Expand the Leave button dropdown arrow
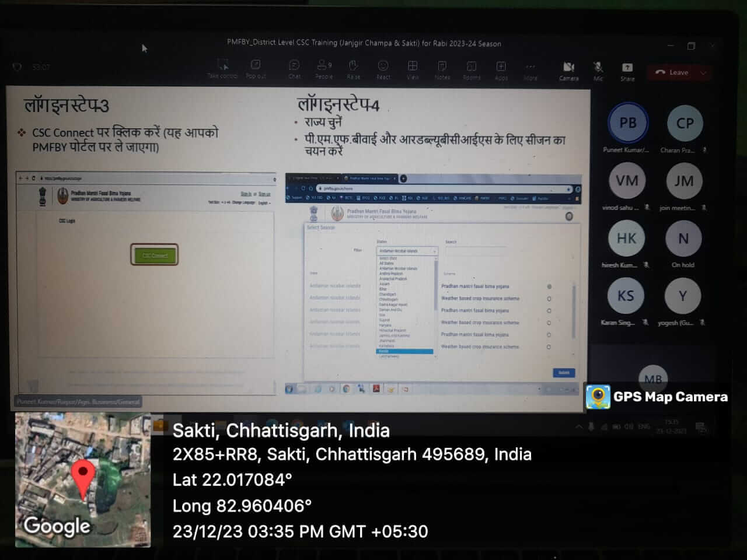 pyautogui.click(x=703, y=73)
